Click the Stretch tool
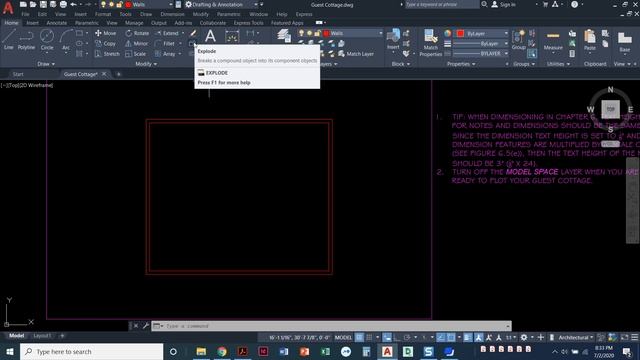This screenshot has height=360, width=640. (x=107, y=53)
